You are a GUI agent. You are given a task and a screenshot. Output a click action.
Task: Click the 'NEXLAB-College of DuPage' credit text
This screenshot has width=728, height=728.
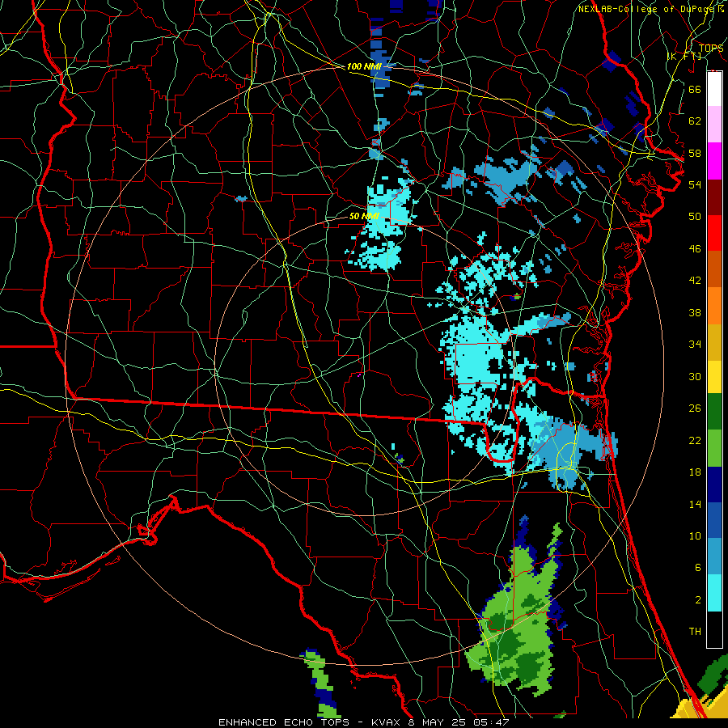tap(646, 9)
